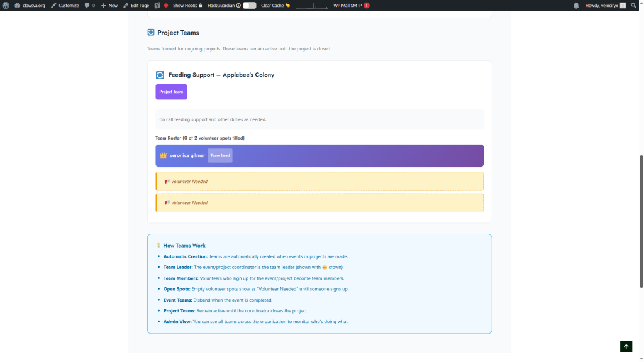This screenshot has height=362, width=644.
Task: Toggle the HackGuardian switch
Action: coord(250,5)
